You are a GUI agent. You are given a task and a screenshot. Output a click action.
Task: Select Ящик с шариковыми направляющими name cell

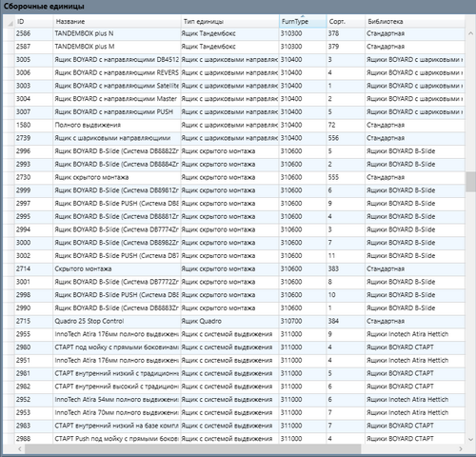pyautogui.click(x=117, y=138)
